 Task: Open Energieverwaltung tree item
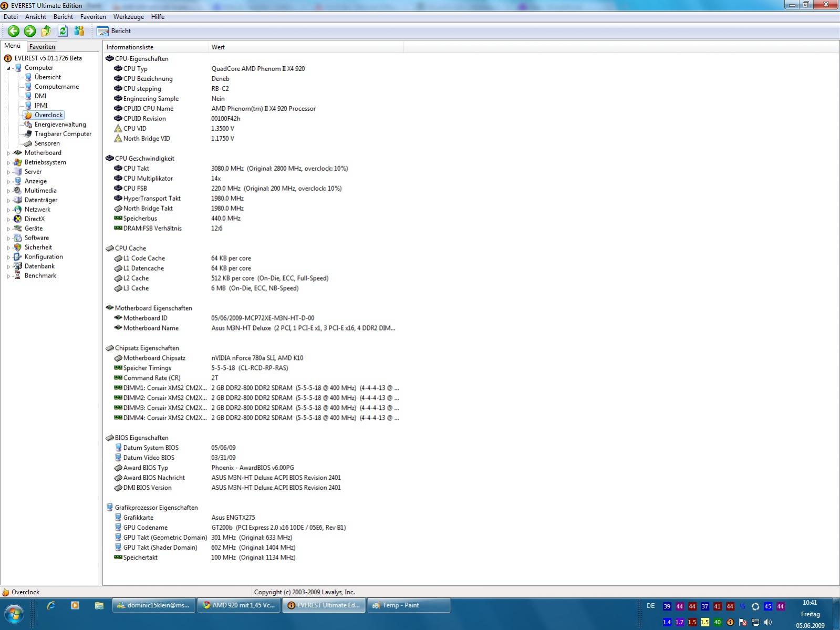[x=60, y=125]
